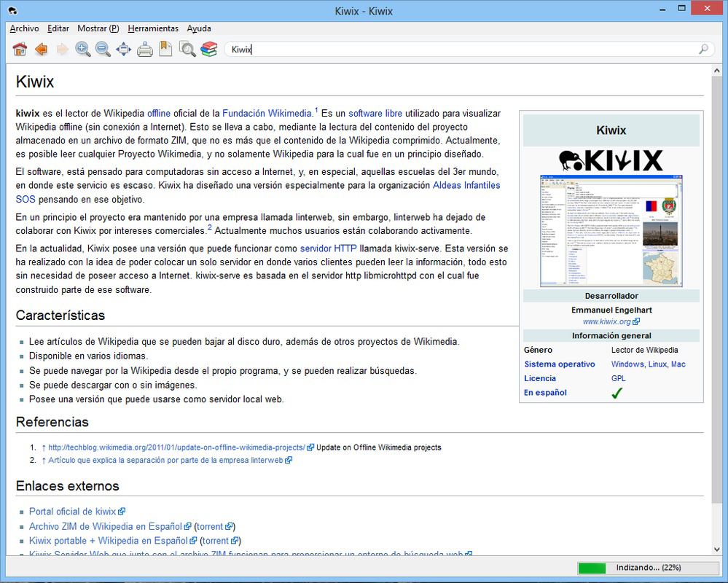Click the Home icon in the toolbar

pyautogui.click(x=20, y=49)
